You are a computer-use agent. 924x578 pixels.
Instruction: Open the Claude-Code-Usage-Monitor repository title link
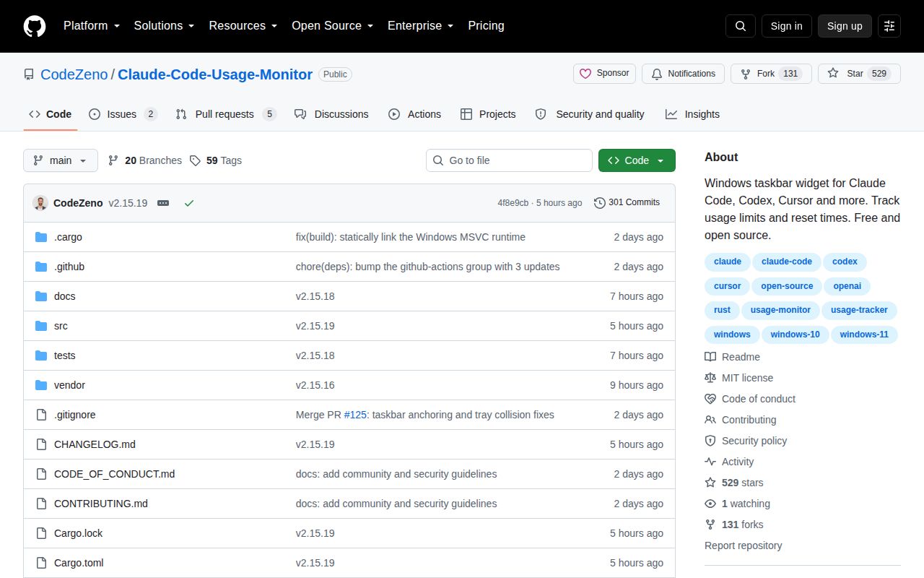(215, 74)
